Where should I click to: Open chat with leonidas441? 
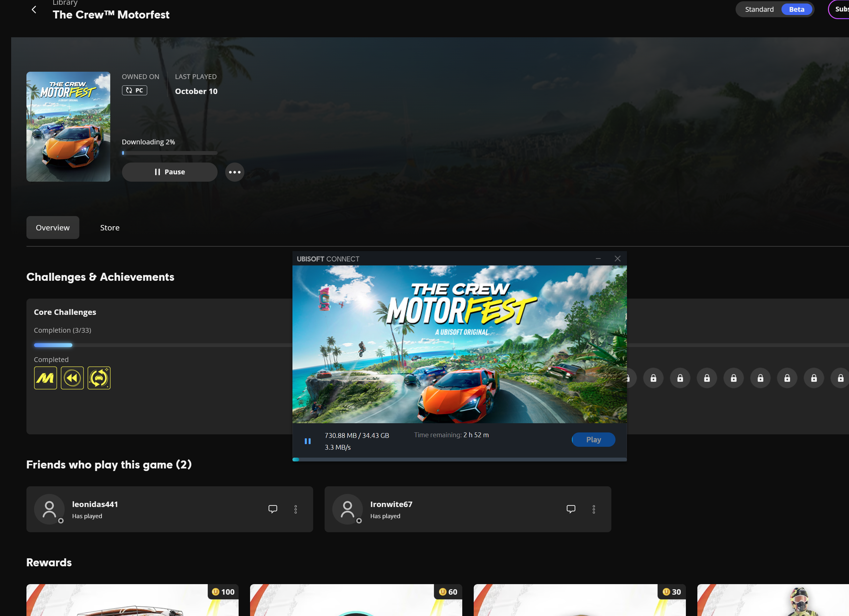pyautogui.click(x=272, y=509)
